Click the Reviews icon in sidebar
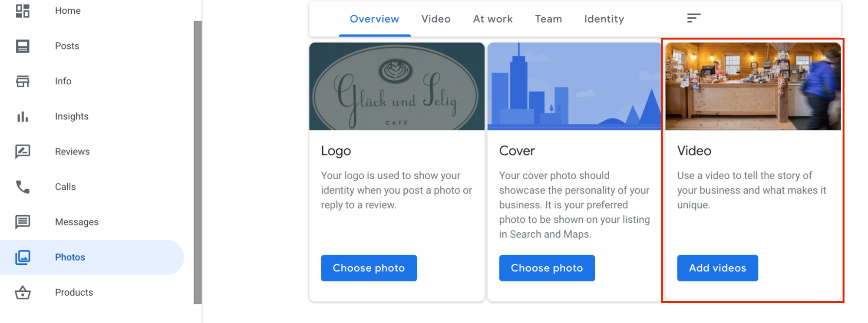 (x=23, y=152)
